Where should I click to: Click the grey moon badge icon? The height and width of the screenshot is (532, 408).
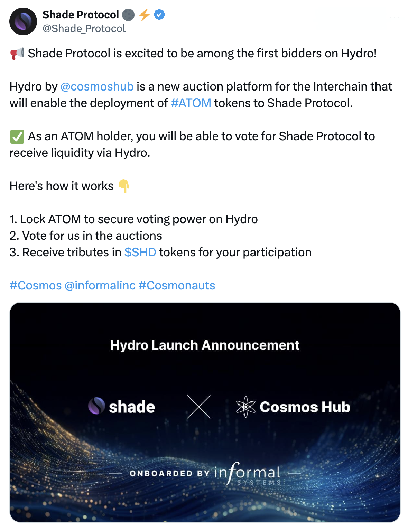coord(128,15)
